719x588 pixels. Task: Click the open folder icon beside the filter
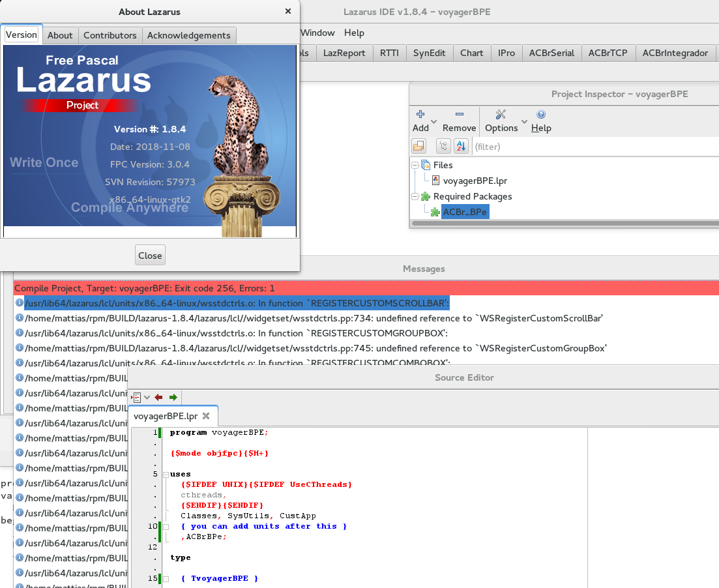click(418, 146)
